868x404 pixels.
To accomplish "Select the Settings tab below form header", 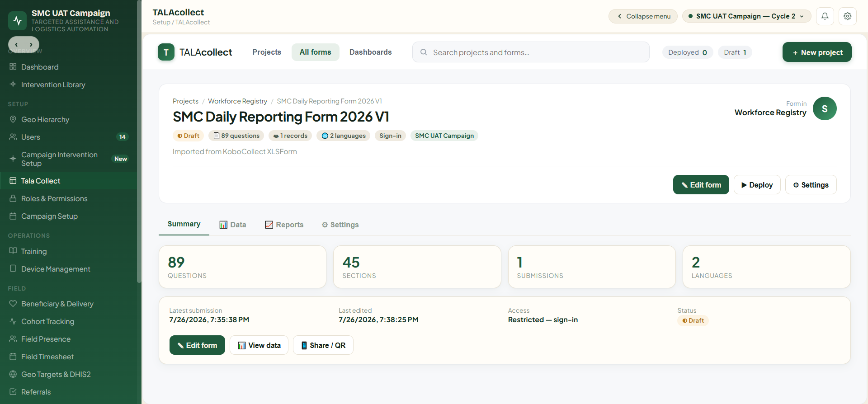I will (340, 225).
